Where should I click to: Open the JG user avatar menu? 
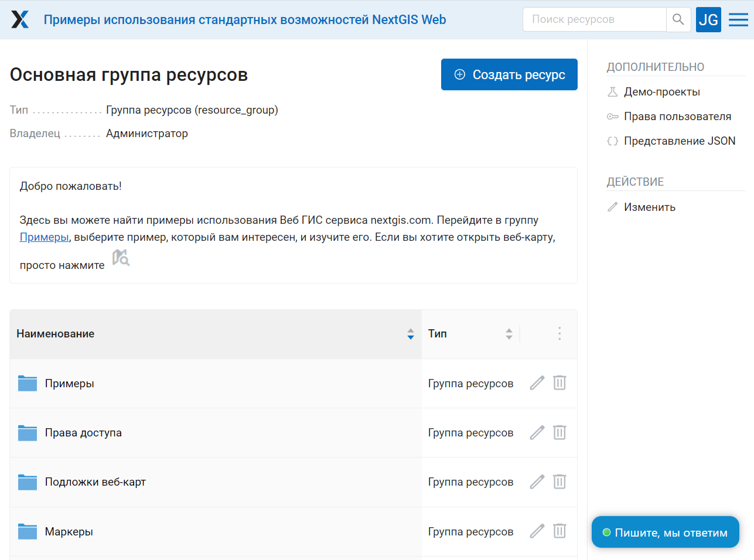point(708,19)
